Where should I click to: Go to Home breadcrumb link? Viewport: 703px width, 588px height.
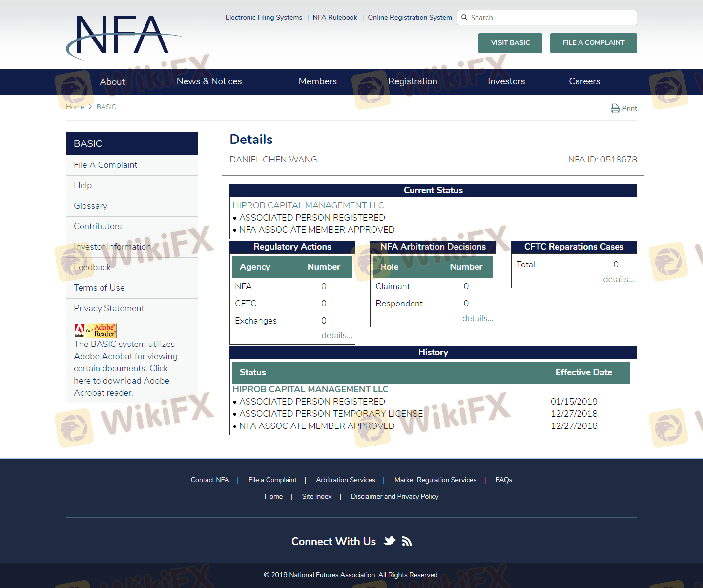[x=75, y=107]
